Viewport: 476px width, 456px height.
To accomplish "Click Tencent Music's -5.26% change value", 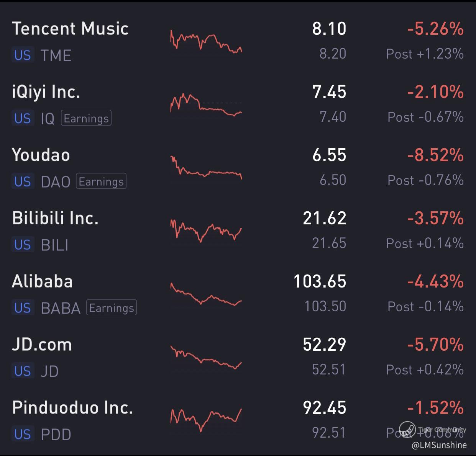I will [435, 29].
